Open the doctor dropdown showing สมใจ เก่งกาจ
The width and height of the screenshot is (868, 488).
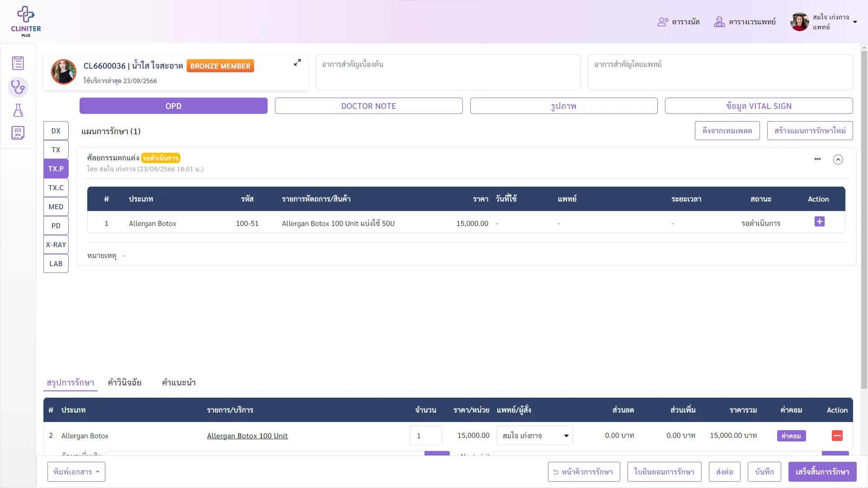coord(534,436)
